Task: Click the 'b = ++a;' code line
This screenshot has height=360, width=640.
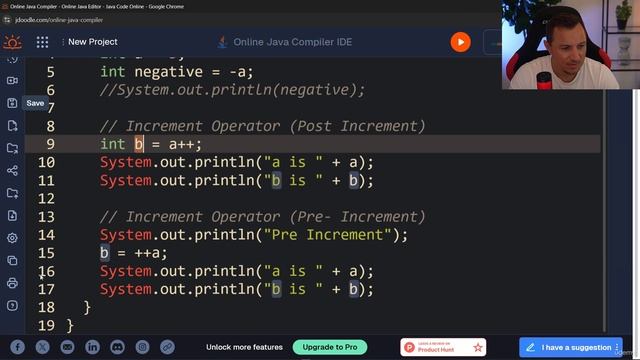Action: click(x=134, y=253)
